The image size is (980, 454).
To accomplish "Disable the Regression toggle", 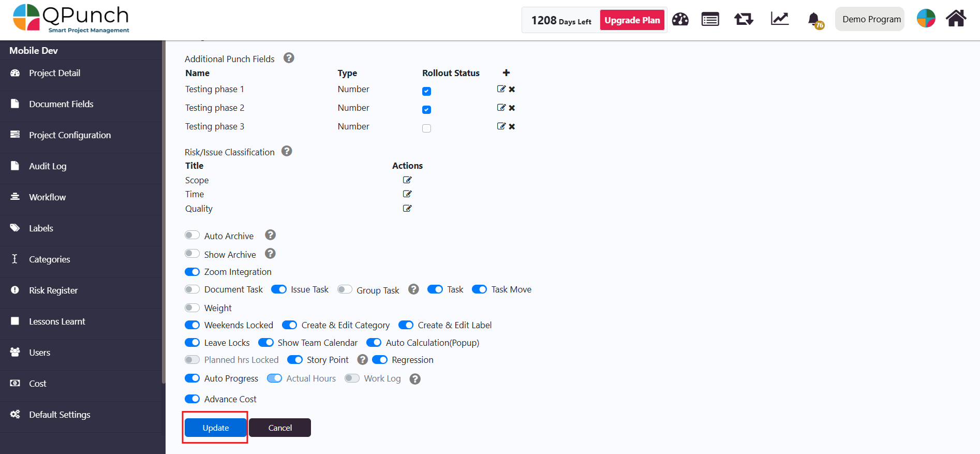I will point(380,360).
